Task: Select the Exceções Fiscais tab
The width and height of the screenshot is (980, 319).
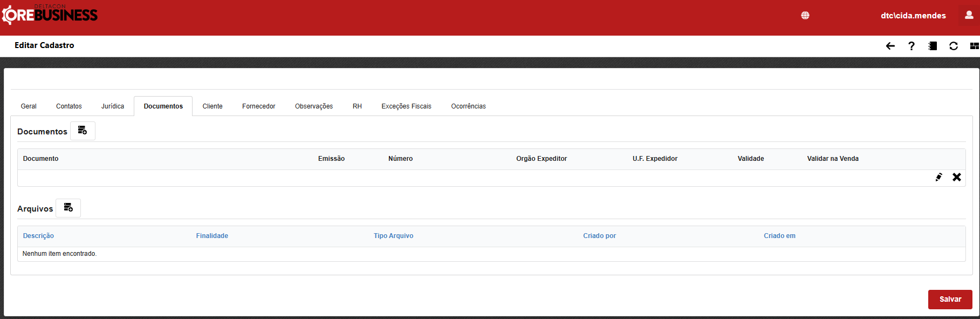Action: tap(406, 106)
